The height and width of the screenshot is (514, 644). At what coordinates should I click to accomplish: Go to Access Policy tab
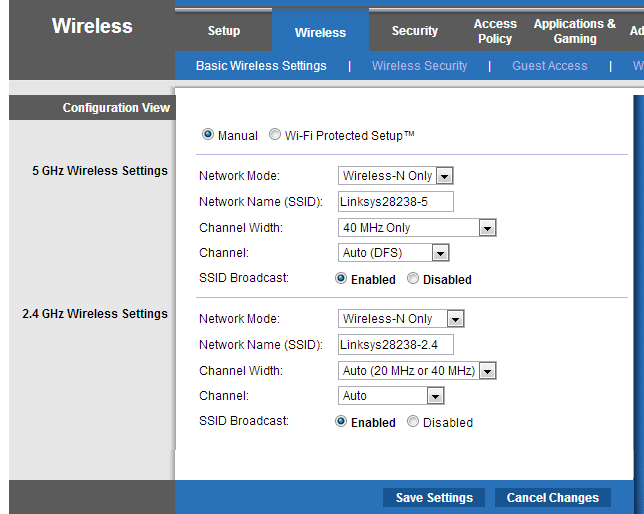[x=495, y=31]
